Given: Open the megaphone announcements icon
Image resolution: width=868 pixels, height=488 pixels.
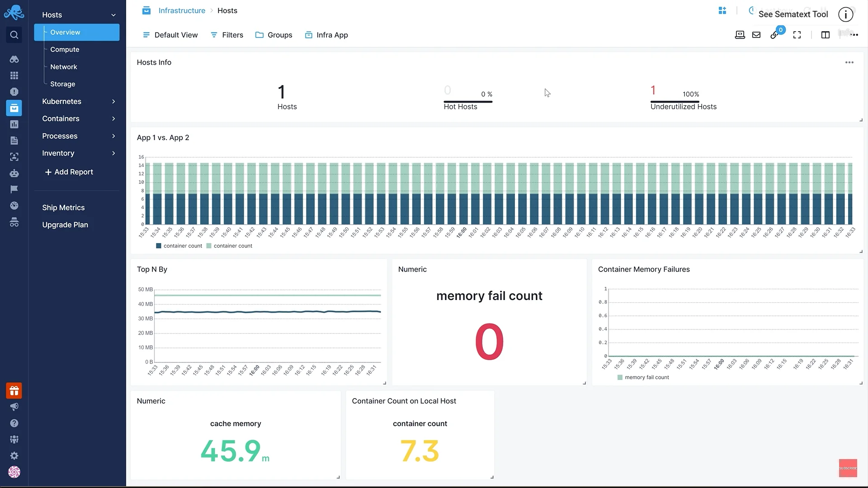Looking at the screenshot, I should [x=14, y=407].
